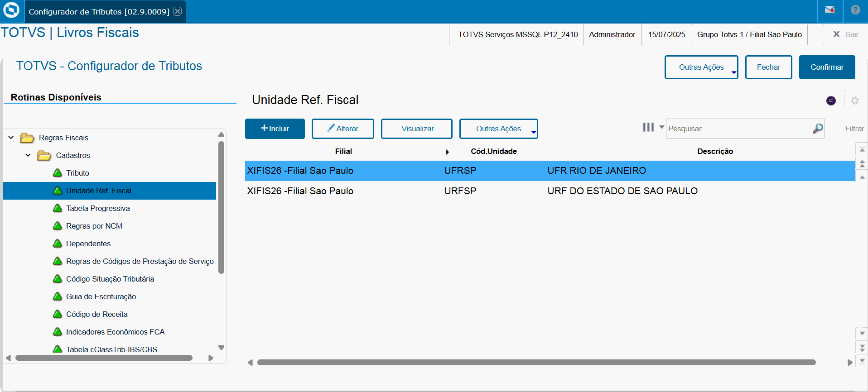868x392 pixels.
Task: Open the Tabela Progressiva routine
Action: coord(98,208)
